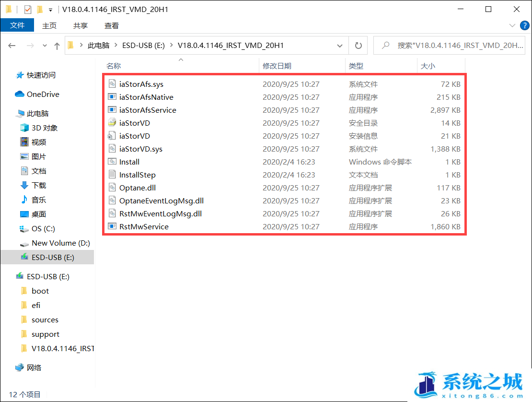Image resolution: width=532 pixels, height=402 pixels.
Task: Select 此电脑 in navigation pane
Action: 32,113
